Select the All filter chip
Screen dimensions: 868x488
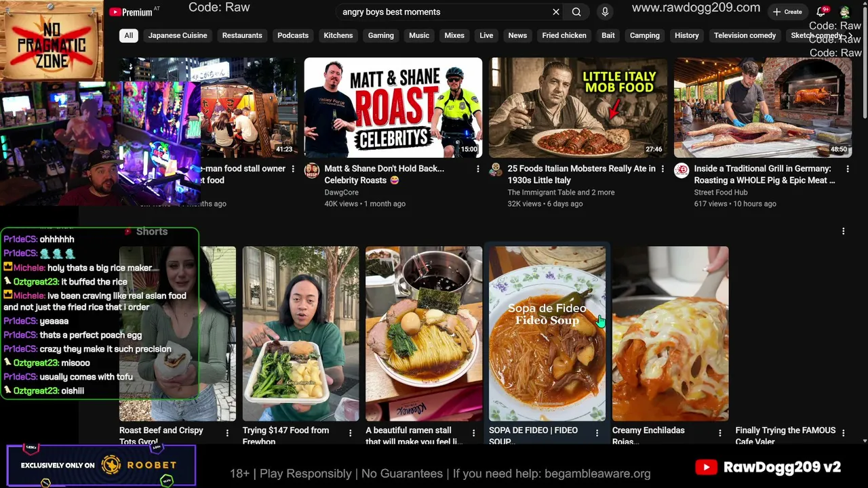[128, 35]
